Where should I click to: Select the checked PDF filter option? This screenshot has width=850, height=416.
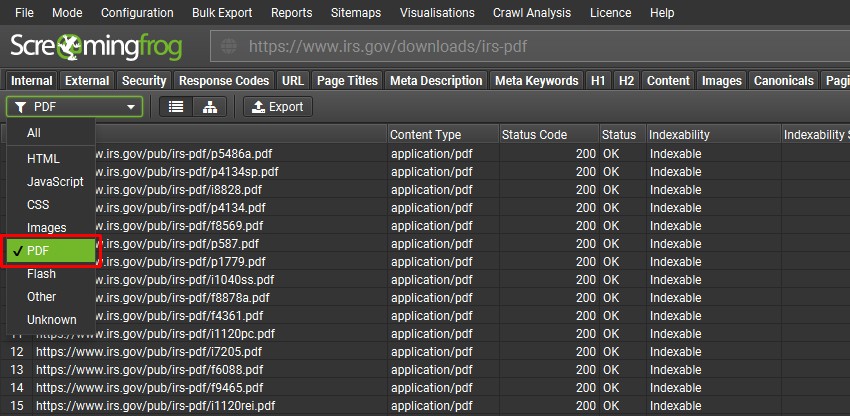coord(51,251)
